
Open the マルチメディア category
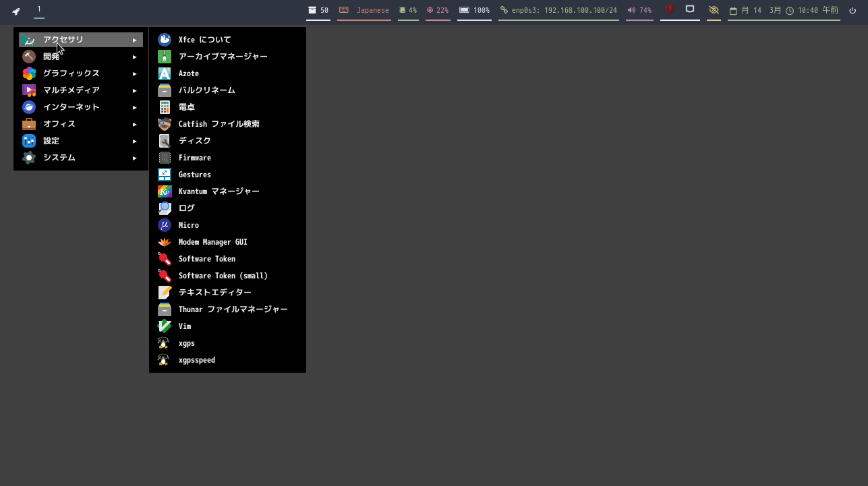click(81, 90)
